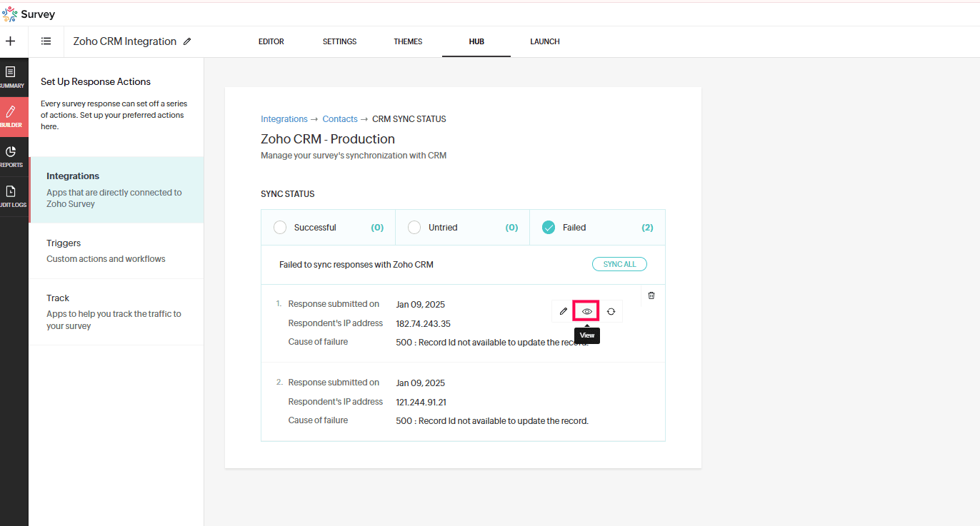980x526 pixels.
Task: Click the IP address 182.74.243.35
Action: coord(424,324)
